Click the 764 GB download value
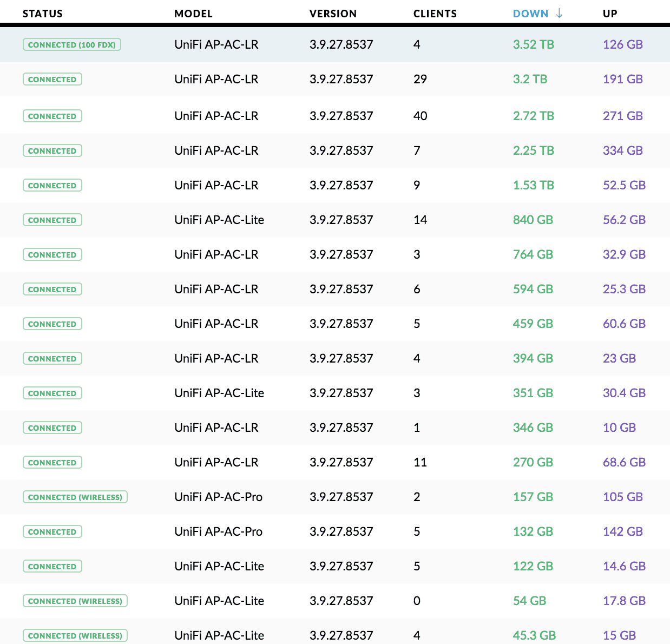 [x=533, y=255]
